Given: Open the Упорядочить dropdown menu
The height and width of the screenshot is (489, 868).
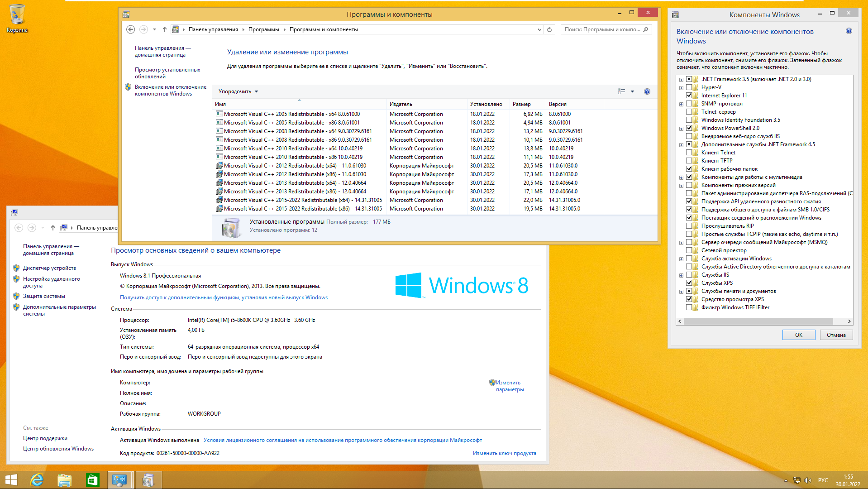Looking at the screenshot, I should (x=238, y=91).
